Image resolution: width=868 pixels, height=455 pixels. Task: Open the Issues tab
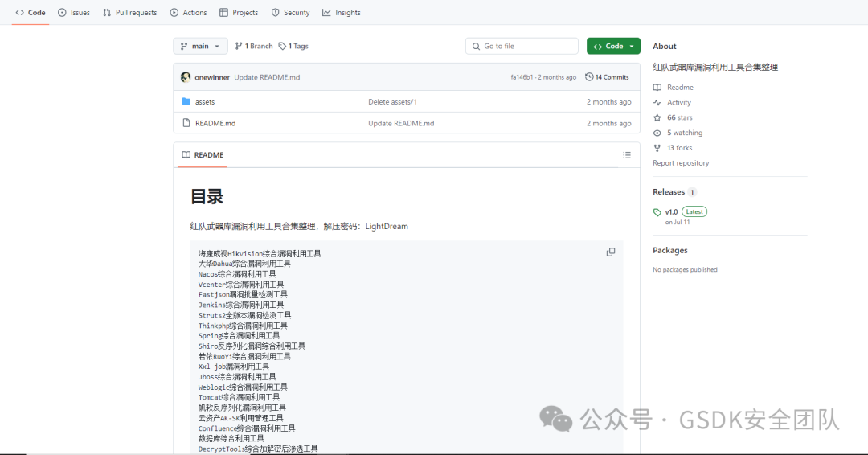pos(74,13)
